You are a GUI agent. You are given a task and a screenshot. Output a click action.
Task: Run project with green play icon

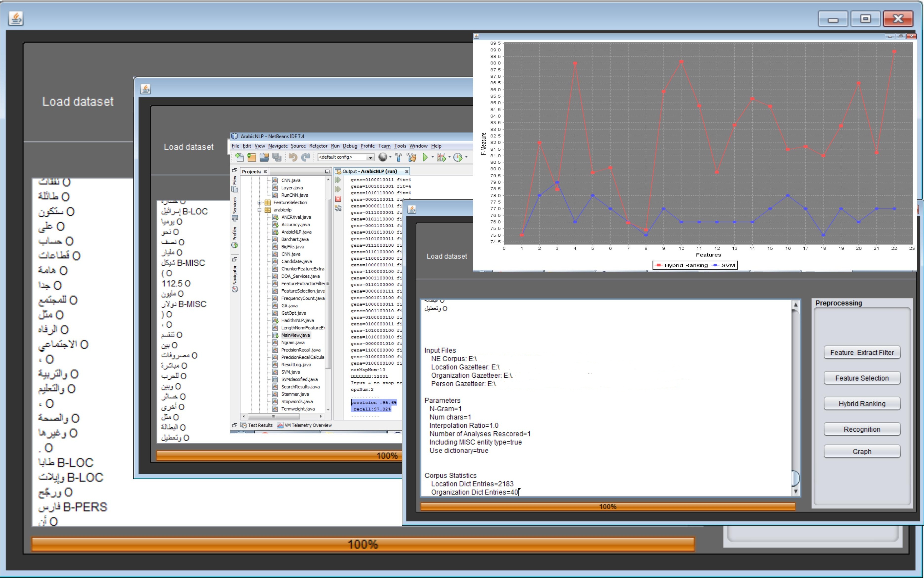click(425, 157)
